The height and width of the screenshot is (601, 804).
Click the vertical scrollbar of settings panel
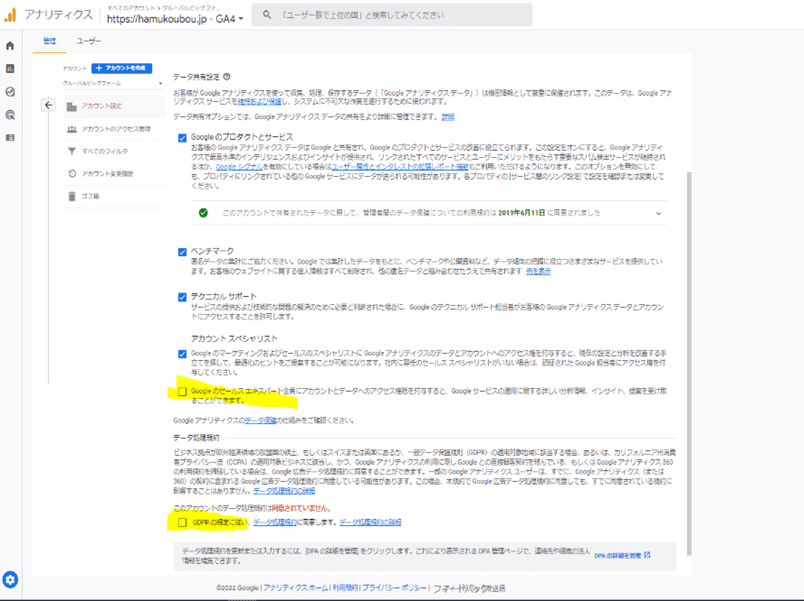[689, 363]
